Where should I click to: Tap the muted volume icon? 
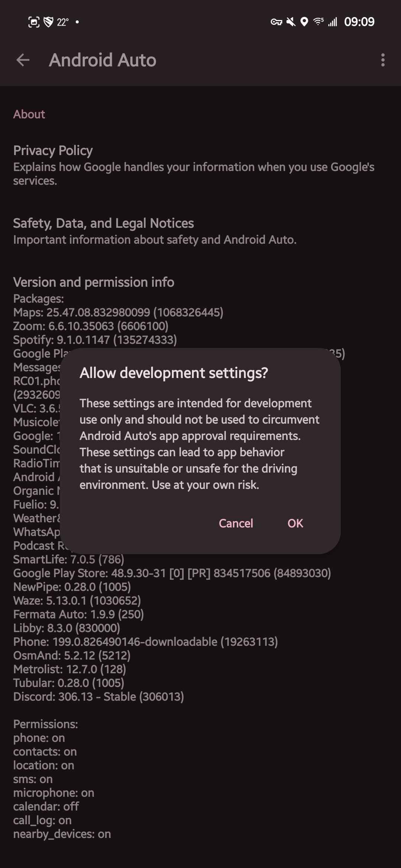291,21
